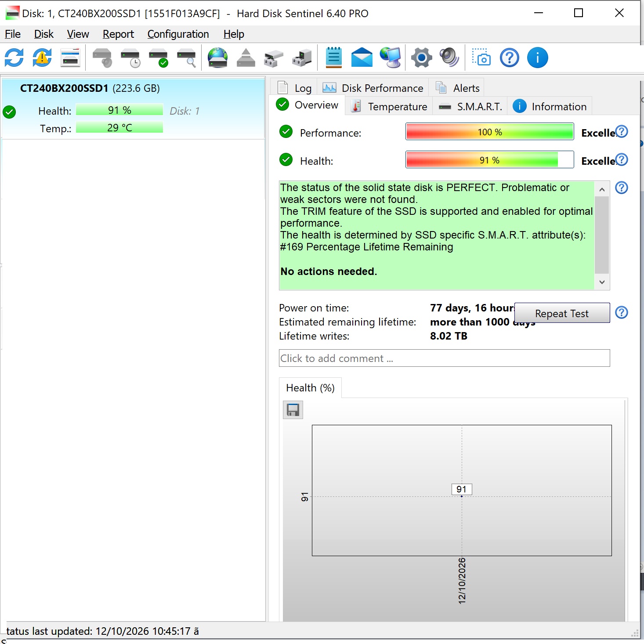
Task: Click the help icon next to Repeat Test
Action: click(622, 312)
